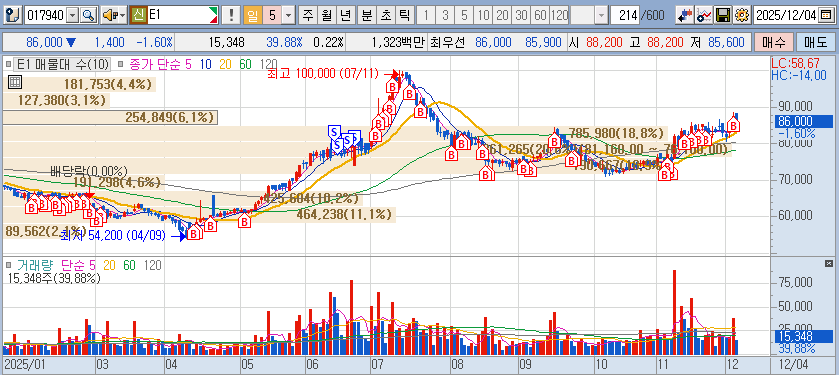This screenshot has width=839, height=375.
Task: Click the close X on volume panel
Action: point(829,264)
